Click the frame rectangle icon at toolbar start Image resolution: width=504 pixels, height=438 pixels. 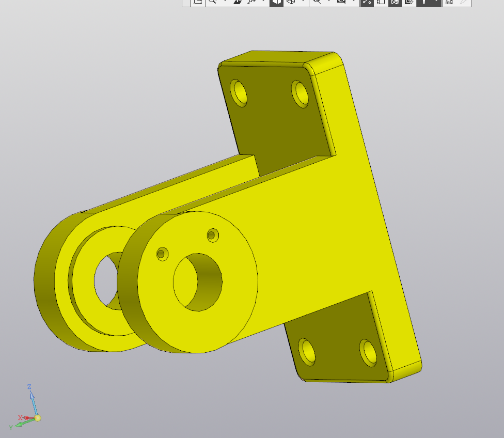tap(197, 2)
